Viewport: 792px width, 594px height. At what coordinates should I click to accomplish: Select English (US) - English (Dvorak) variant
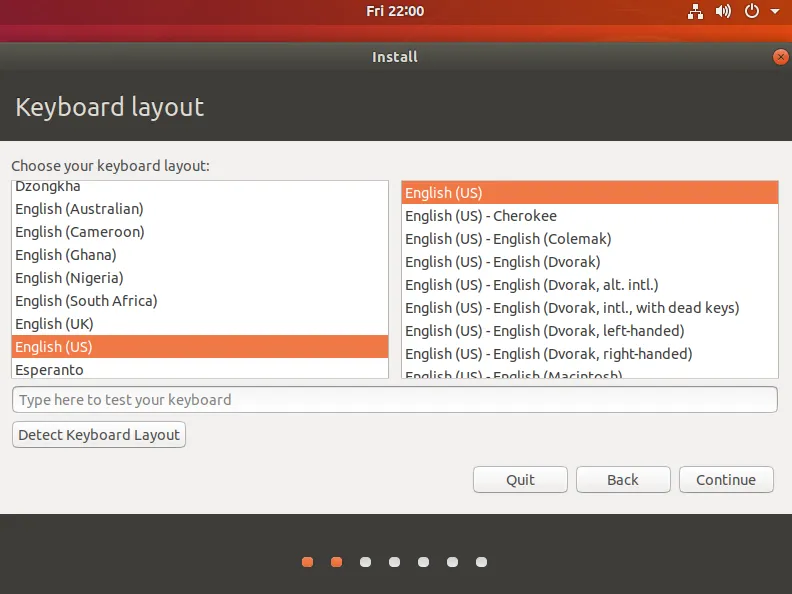tap(589, 262)
